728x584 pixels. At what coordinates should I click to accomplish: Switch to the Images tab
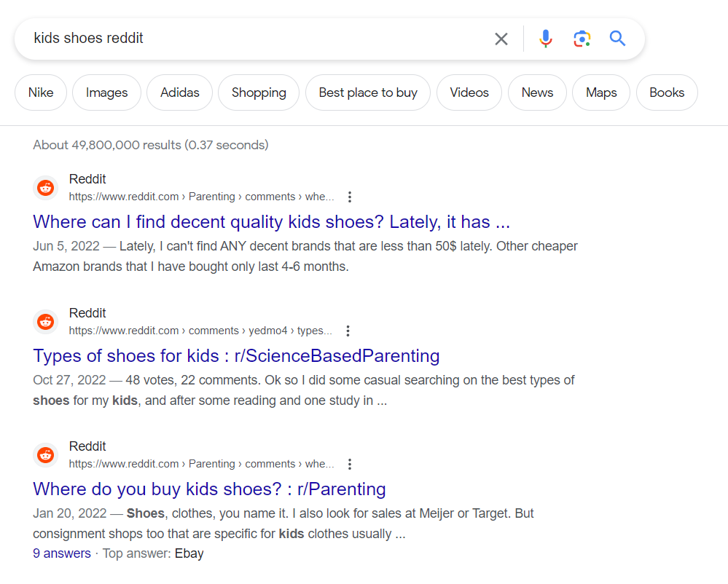coord(107,92)
